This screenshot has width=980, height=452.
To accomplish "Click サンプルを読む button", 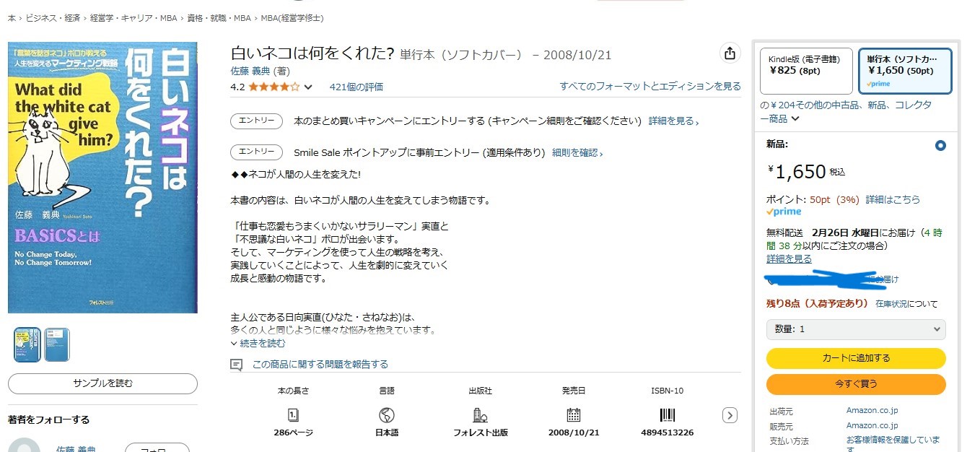I will coord(102,383).
